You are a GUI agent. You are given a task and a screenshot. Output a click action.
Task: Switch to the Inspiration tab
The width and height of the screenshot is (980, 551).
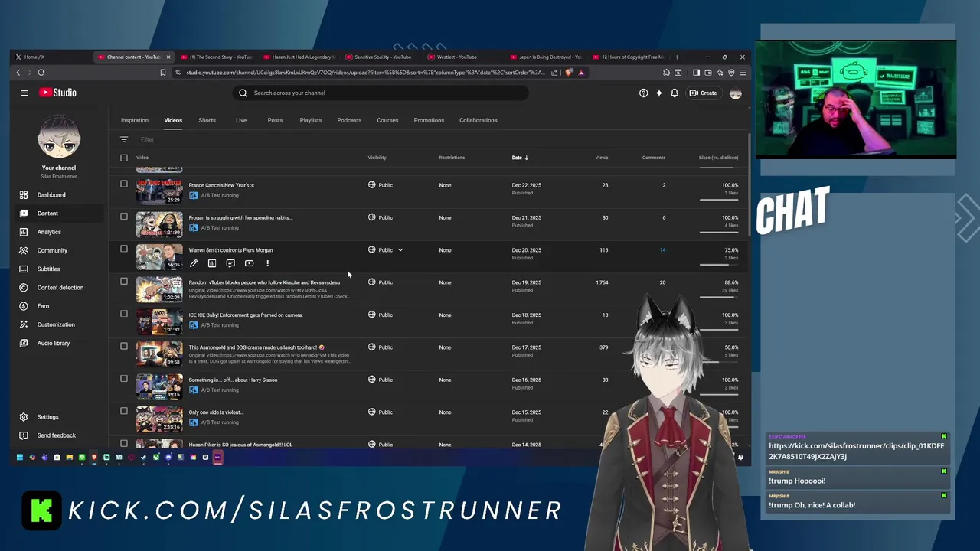coord(135,120)
